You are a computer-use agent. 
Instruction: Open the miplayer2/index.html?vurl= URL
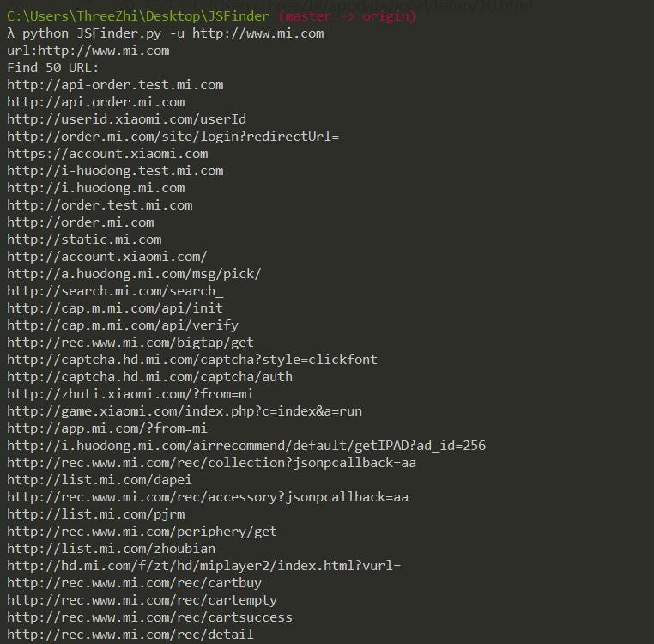[x=204, y=566]
